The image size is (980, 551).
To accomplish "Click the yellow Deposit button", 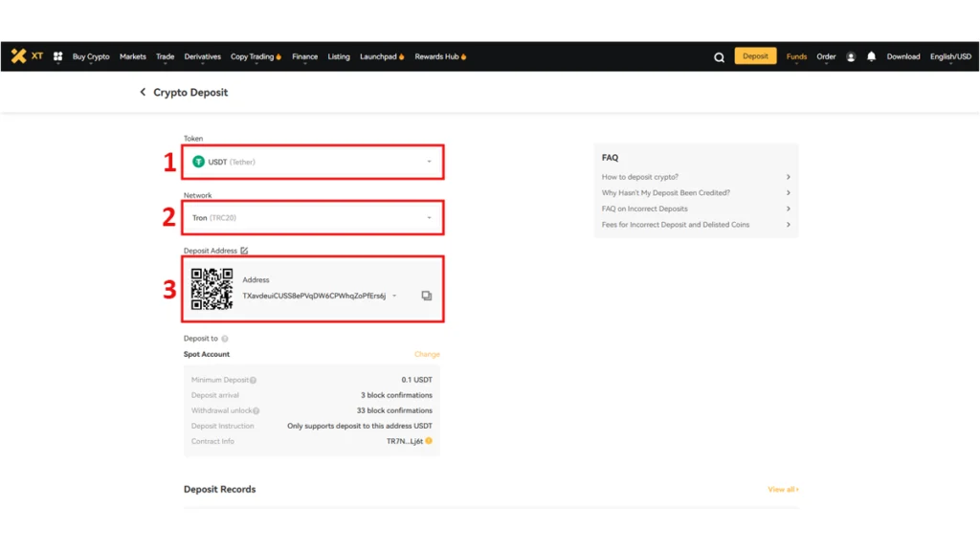I will pyautogui.click(x=755, y=56).
